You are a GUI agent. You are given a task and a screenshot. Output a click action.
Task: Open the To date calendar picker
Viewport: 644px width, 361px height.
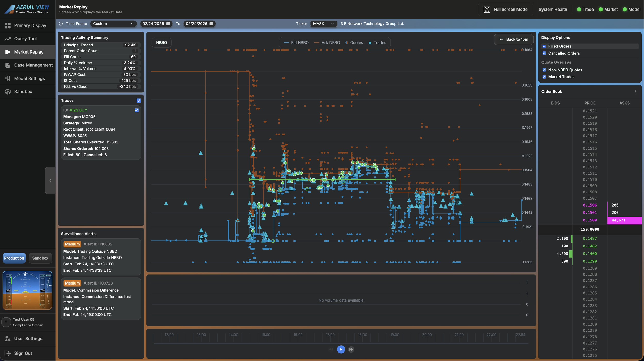211,24
